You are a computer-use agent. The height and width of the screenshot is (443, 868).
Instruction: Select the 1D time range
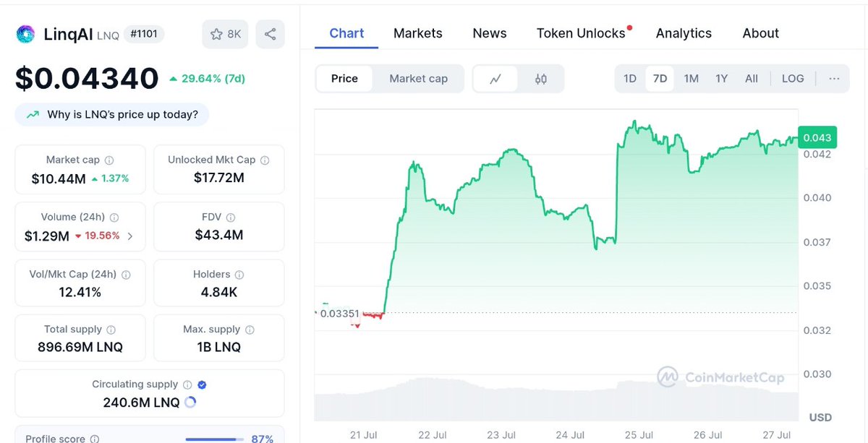click(x=630, y=79)
